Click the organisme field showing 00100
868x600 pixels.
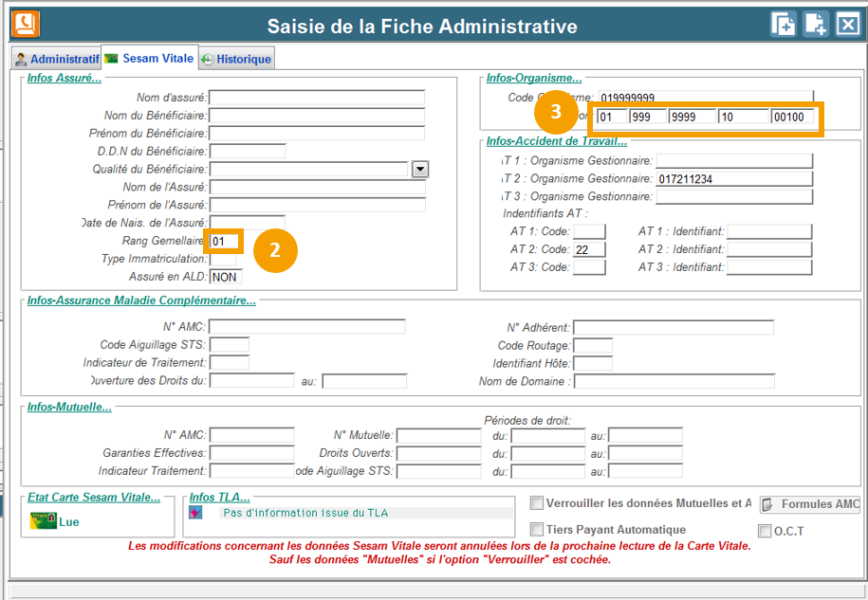[793, 117]
